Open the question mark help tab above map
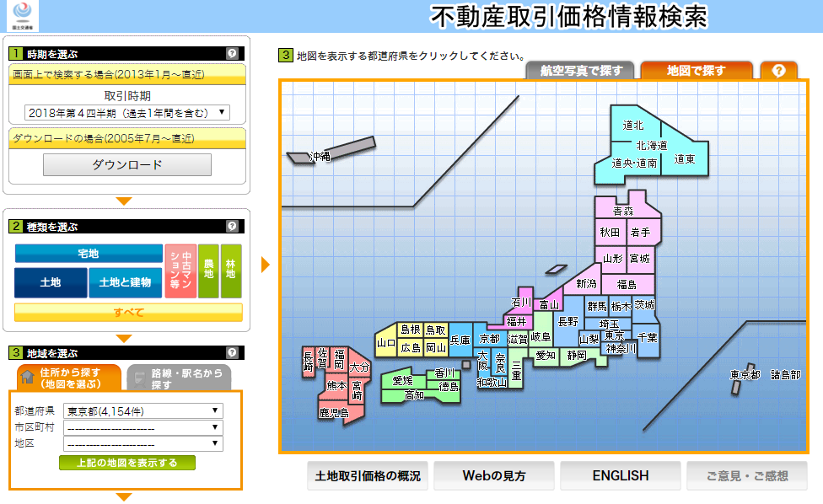 point(778,71)
